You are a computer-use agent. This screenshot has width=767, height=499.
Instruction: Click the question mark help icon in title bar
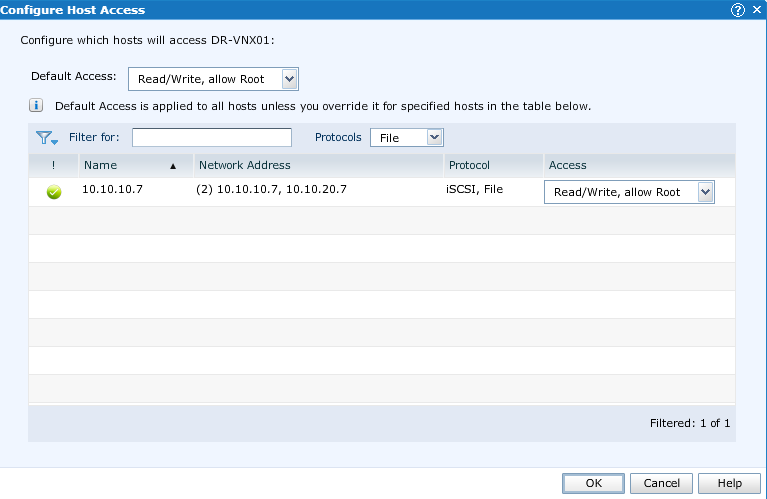point(738,10)
